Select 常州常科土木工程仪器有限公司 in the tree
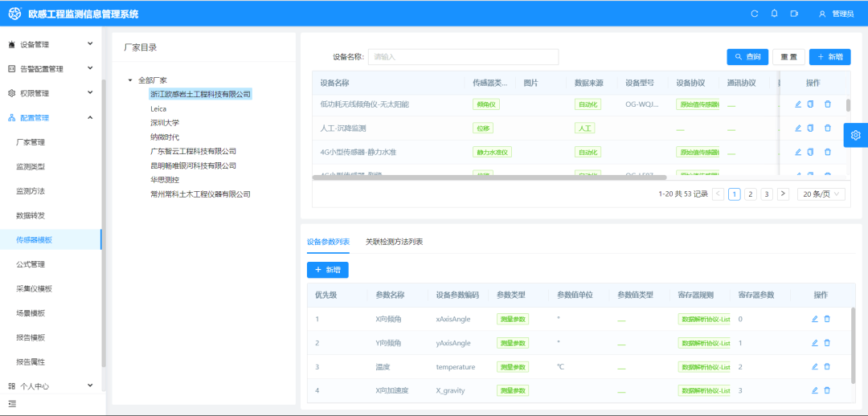The width and height of the screenshot is (868, 416). point(200,194)
